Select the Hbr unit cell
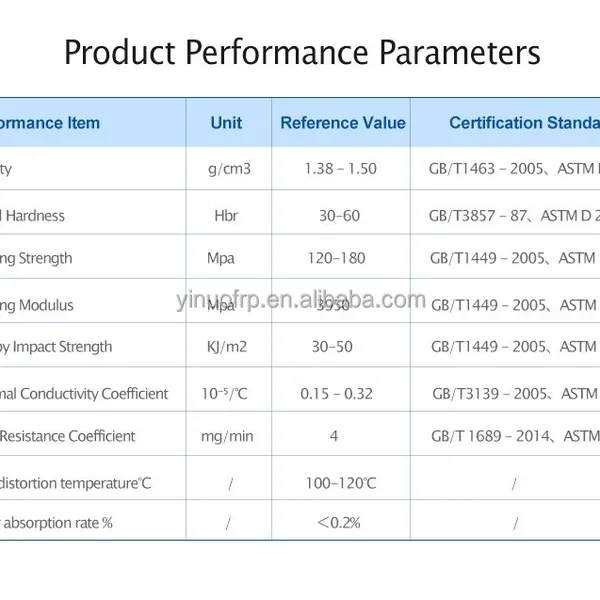Screen dimensions: 600x600 [x=226, y=216]
